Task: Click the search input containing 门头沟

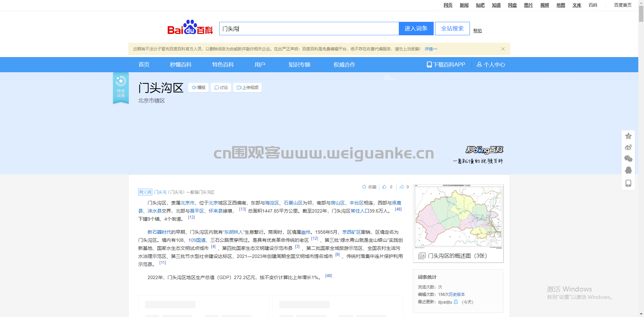Action: tap(309, 29)
